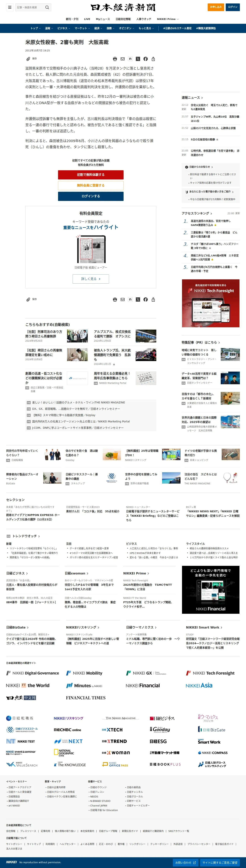Click the print icon below the article
The height and width of the screenshot is (868, 246).
tap(115, 299)
